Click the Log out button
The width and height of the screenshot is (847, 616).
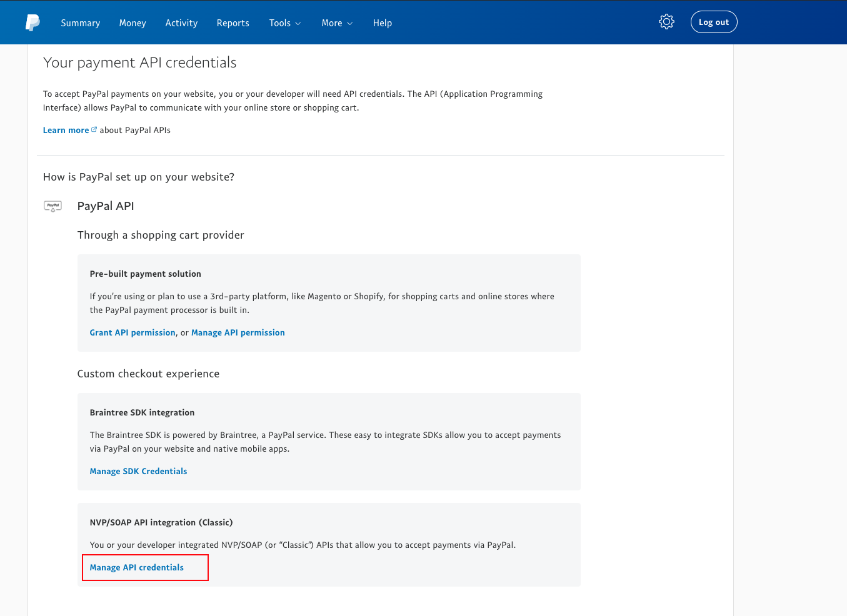[714, 22]
